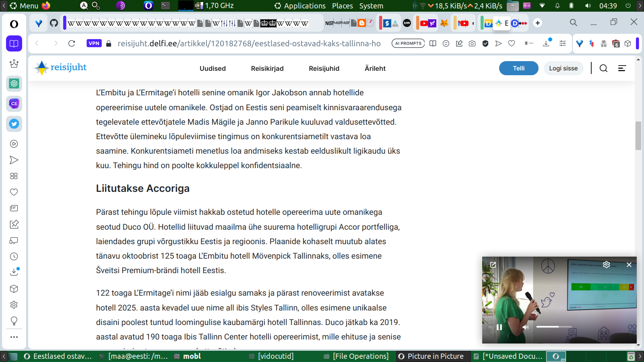Launch Firefox from the top panel
This screenshot has width=644, height=362.
click(x=46, y=6)
